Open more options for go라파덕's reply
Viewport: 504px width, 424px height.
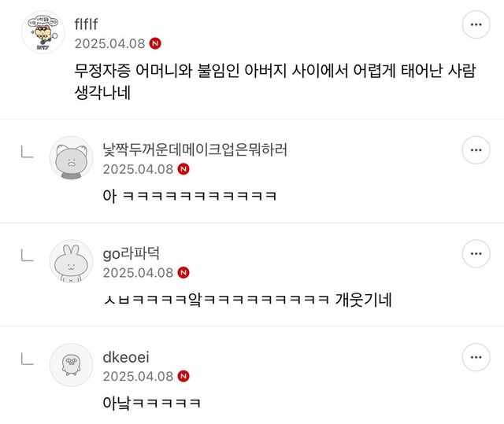point(476,253)
